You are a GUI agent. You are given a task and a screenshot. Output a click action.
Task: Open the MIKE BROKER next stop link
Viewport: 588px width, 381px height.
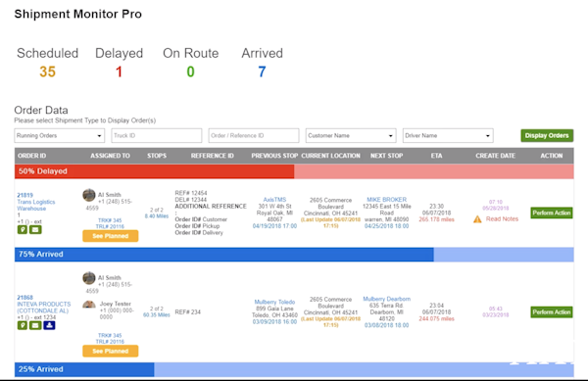pos(387,200)
